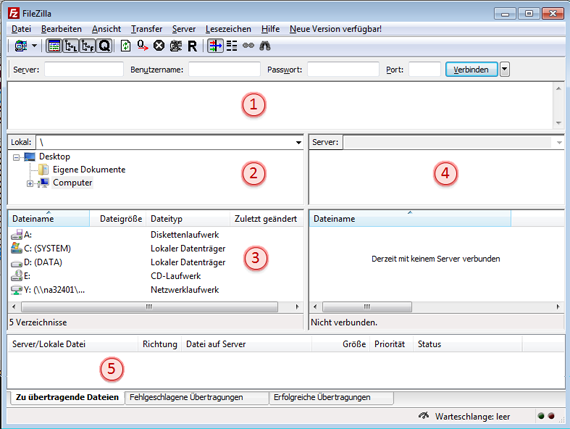
Task: Click the Richtung queue column header
Action: click(160, 344)
